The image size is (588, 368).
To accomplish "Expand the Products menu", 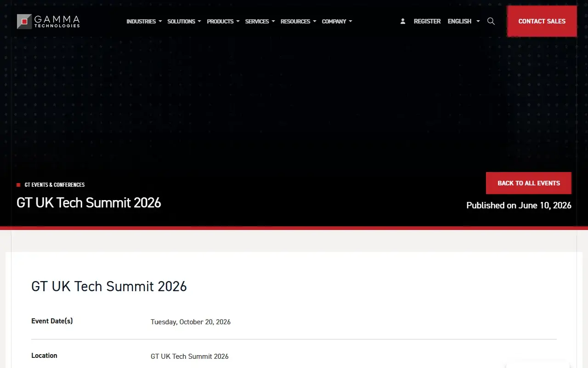I will (x=223, y=21).
